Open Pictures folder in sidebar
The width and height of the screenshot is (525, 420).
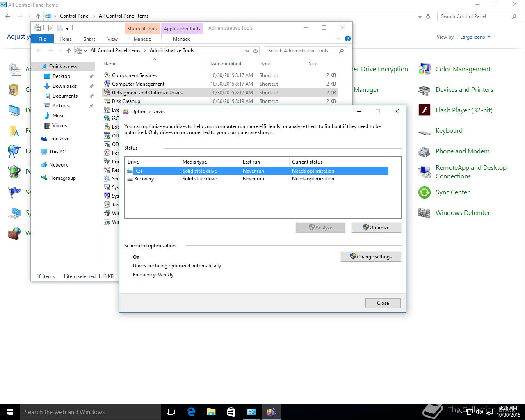coord(61,106)
